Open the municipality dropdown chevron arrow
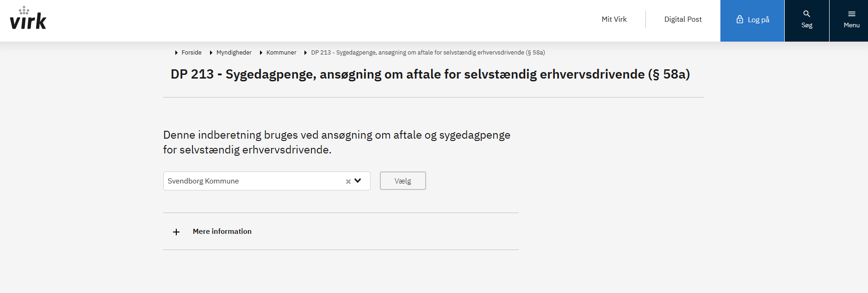868x293 pixels. [358, 181]
